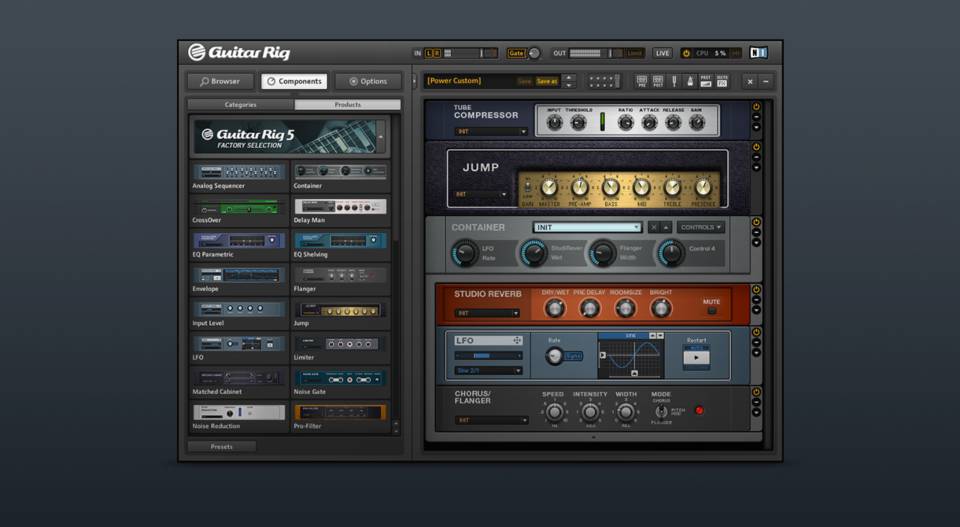This screenshot has width=960, height=527.
Task: Open the preset volume module icon
Action: point(706,81)
